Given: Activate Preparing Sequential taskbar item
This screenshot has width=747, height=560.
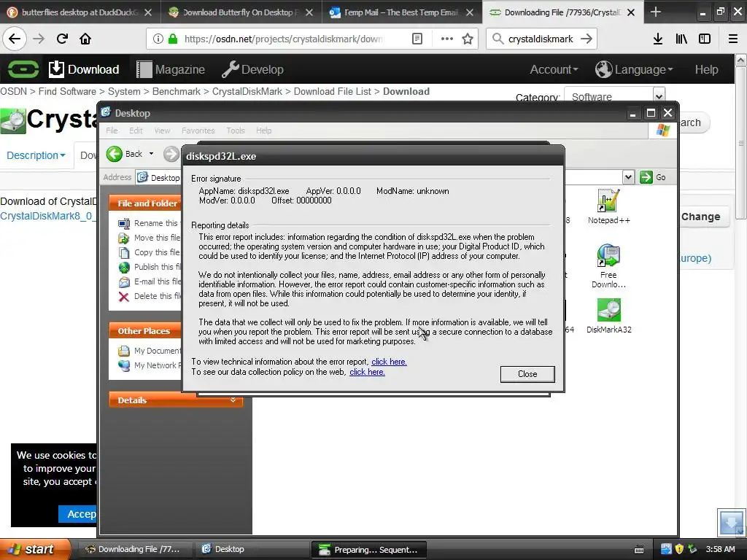Looking at the screenshot, I should coord(368,550).
